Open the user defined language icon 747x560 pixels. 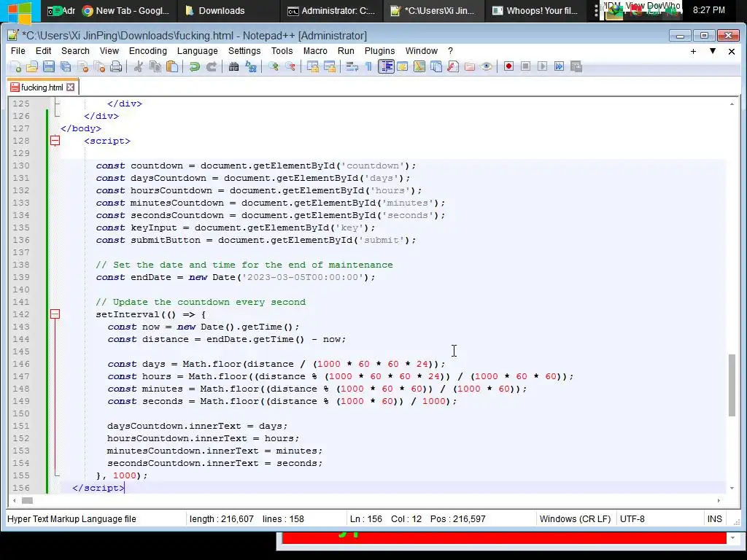coord(403,66)
